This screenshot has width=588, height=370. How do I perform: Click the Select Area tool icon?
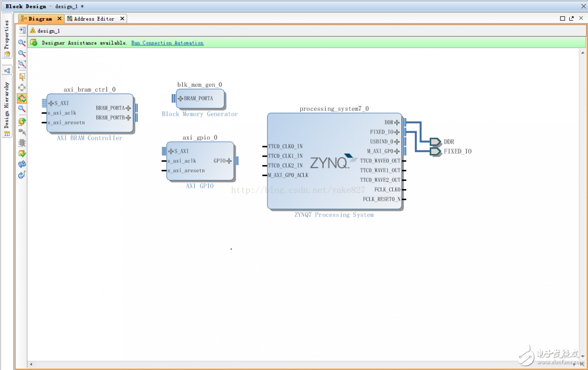22,76
